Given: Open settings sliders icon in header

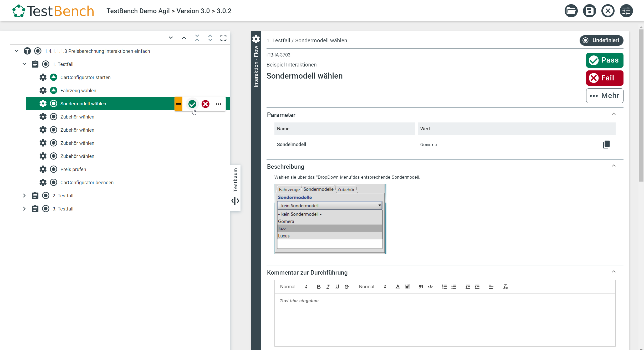Looking at the screenshot, I should pyautogui.click(x=626, y=11).
